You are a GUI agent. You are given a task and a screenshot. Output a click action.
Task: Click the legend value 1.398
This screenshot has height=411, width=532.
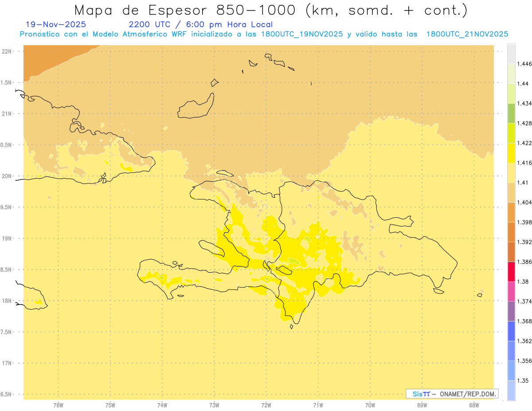525,222
